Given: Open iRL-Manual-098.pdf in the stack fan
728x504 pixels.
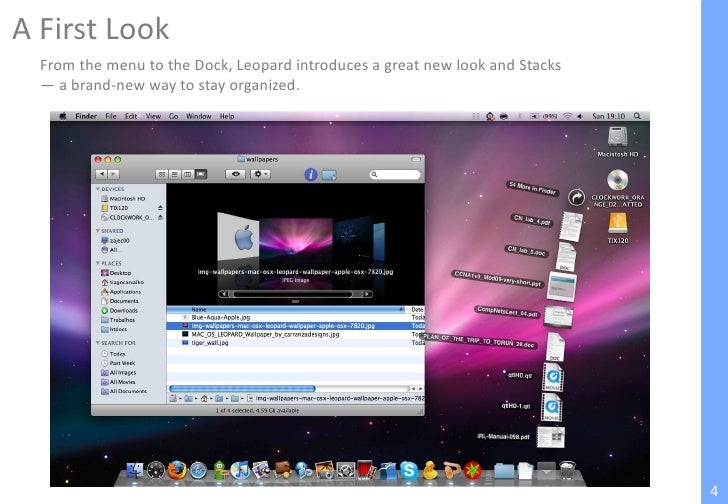Looking at the screenshot, I should coord(551,437).
